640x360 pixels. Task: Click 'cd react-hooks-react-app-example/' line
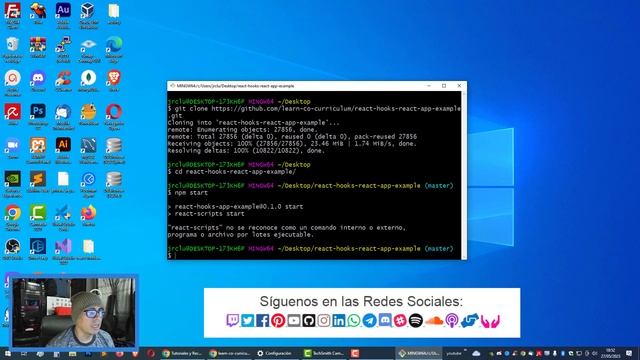pos(232,171)
